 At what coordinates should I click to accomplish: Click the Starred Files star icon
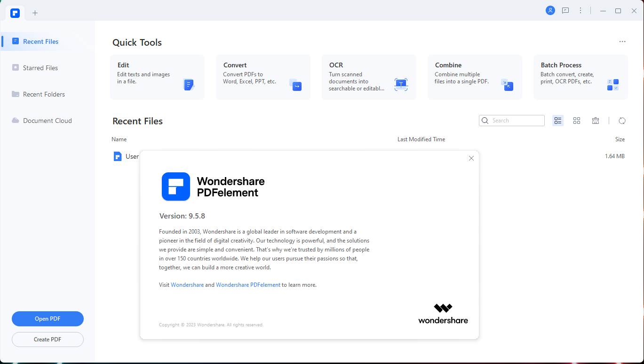[x=16, y=68]
